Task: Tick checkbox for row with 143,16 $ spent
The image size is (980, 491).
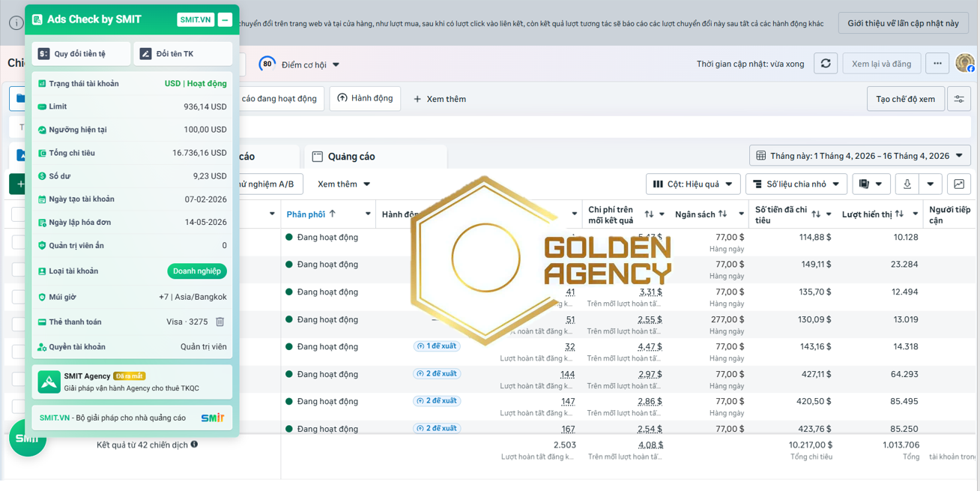Action: 19,352
